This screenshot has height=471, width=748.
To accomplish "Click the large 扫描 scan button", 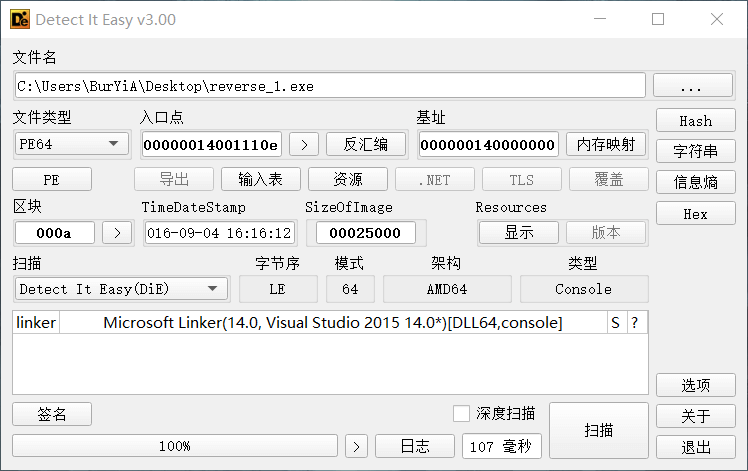I will click(x=599, y=430).
